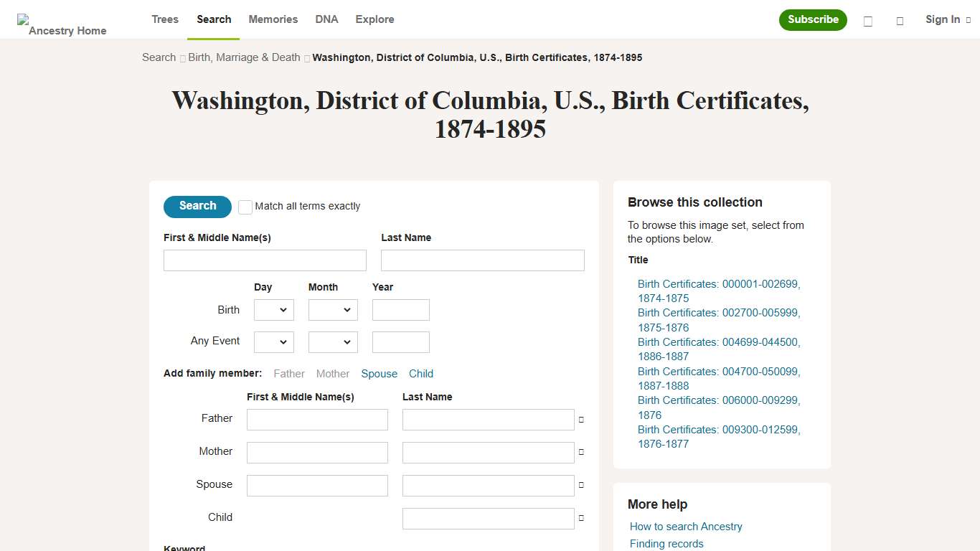
Task: Click the green Subscribe button
Action: coord(812,20)
